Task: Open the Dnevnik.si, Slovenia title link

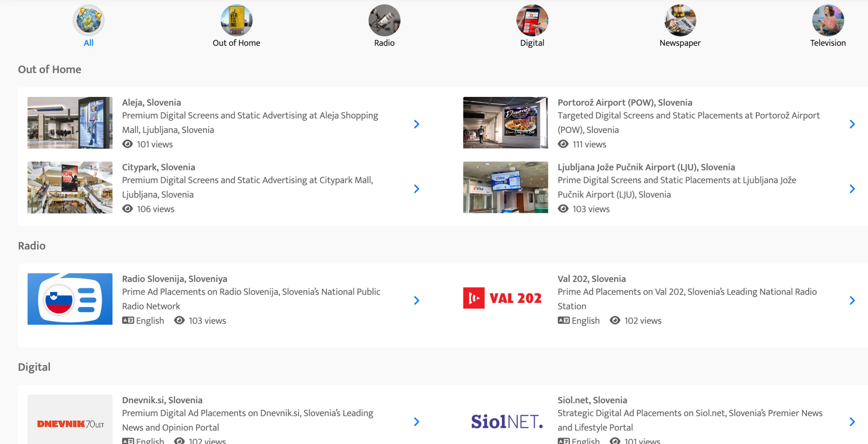Action: [162, 400]
